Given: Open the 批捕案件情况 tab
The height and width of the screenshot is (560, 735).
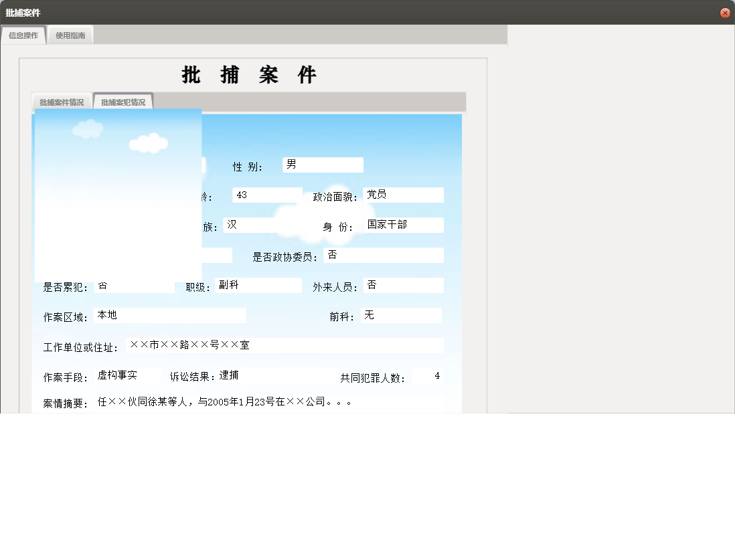Looking at the screenshot, I should coord(62,101).
